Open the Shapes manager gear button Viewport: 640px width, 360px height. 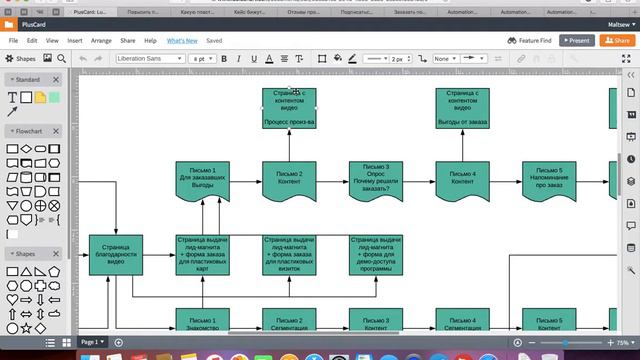coord(20,59)
